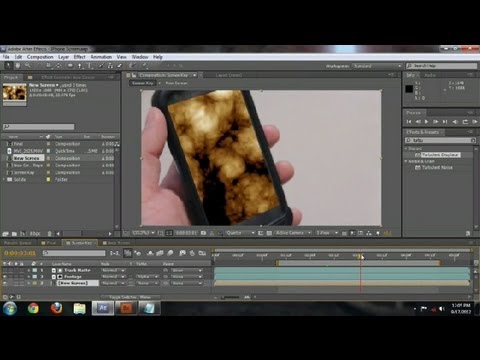This screenshot has height=360, width=480.
Task: Click the New Screen project thumbnail
Action: (x=14, y=92)
